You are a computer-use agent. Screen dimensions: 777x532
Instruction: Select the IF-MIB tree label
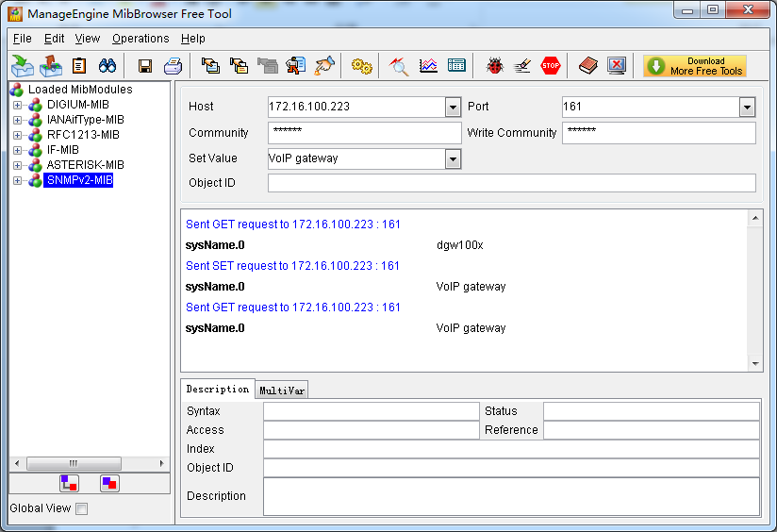63,150
